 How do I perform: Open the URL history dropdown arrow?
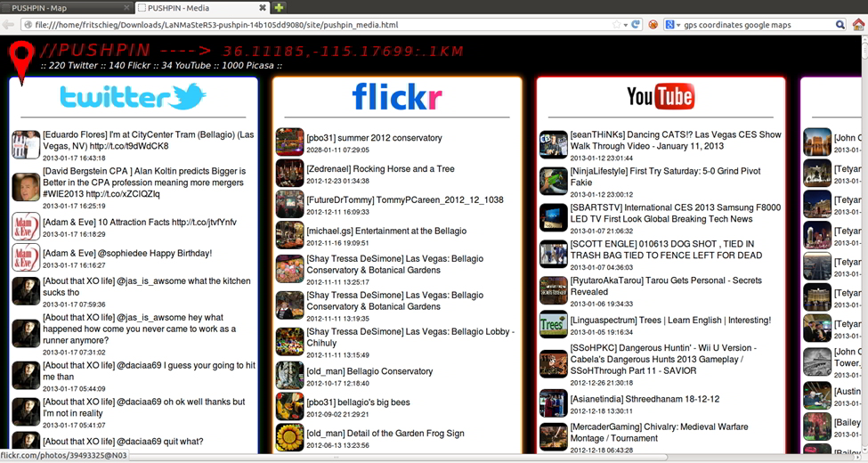tap(626, 25)
